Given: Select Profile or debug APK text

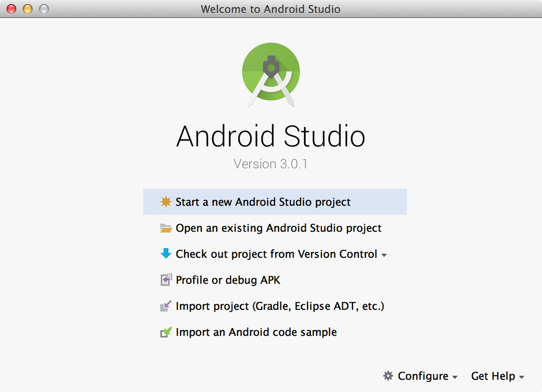Looking at the screenshot, I should tap(228, 280).
